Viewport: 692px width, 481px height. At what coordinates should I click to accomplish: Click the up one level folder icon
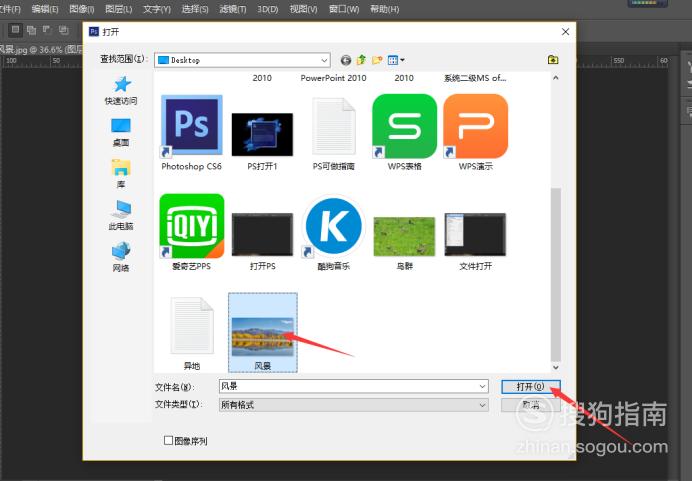(x=361, y=60)
